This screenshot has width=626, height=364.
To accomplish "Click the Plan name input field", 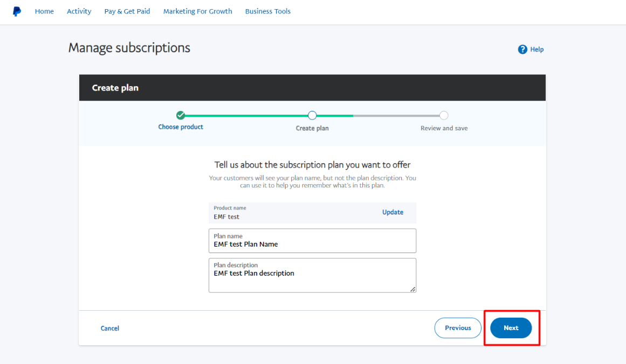I will pyautogui.click(x=312, y=241).
